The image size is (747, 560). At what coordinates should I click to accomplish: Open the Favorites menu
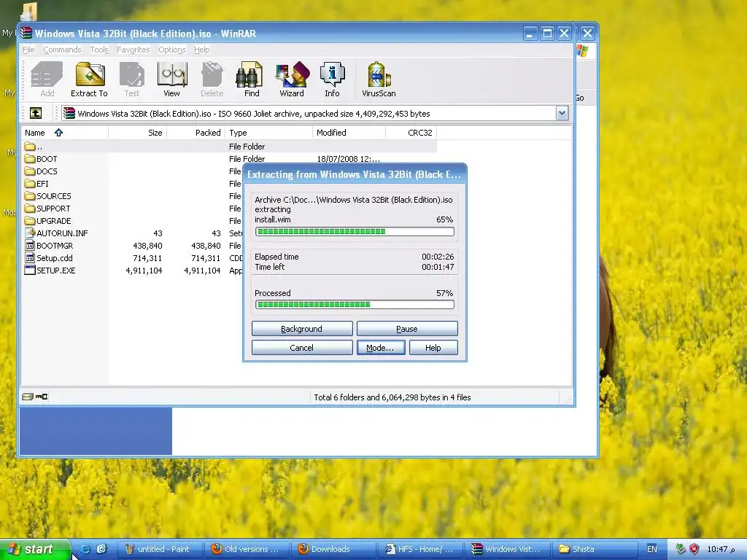[x=133, y=50]
